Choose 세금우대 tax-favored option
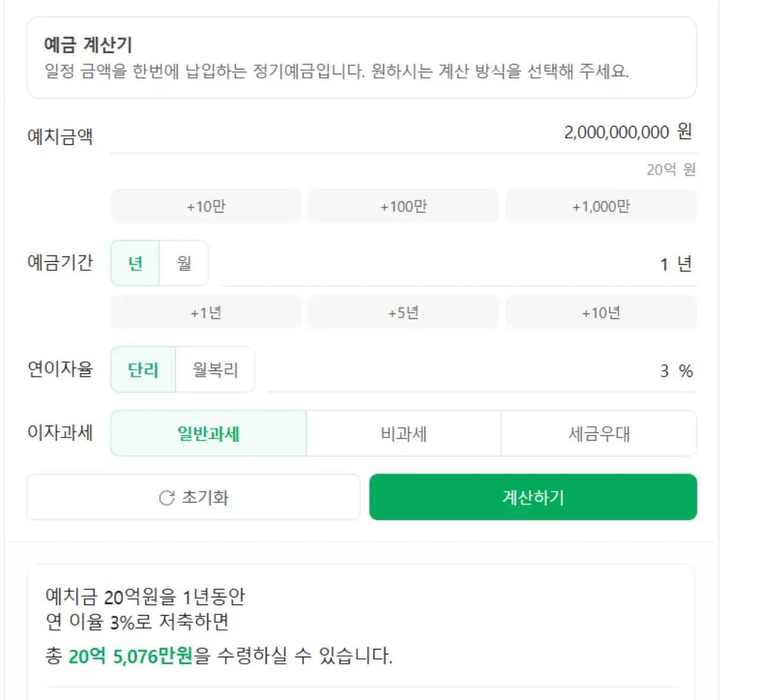The image size is (760, 700). [600, 433]
